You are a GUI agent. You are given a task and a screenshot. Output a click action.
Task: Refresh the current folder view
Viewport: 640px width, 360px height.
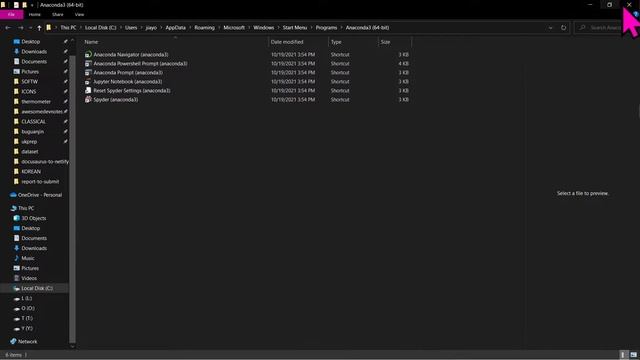(563, 28)
